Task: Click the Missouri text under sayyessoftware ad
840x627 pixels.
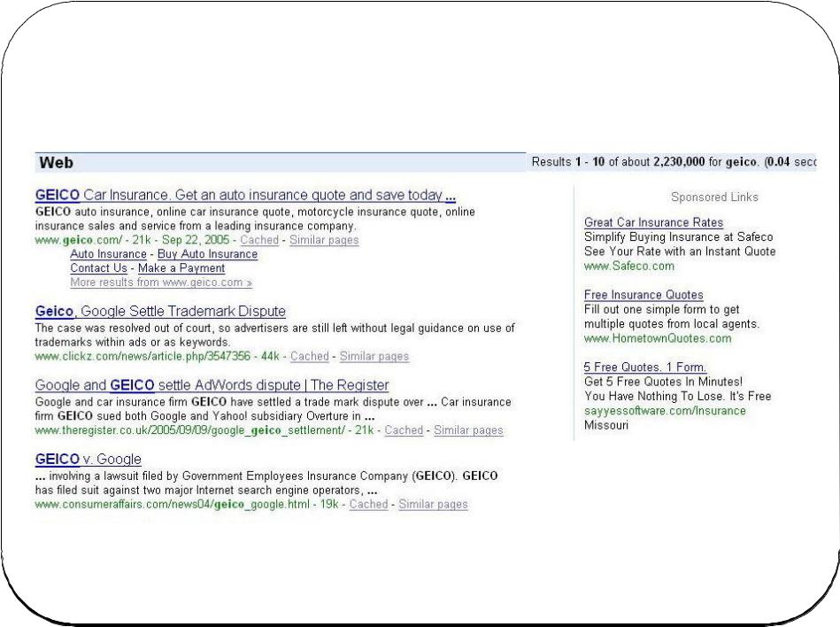Action: 606,425
